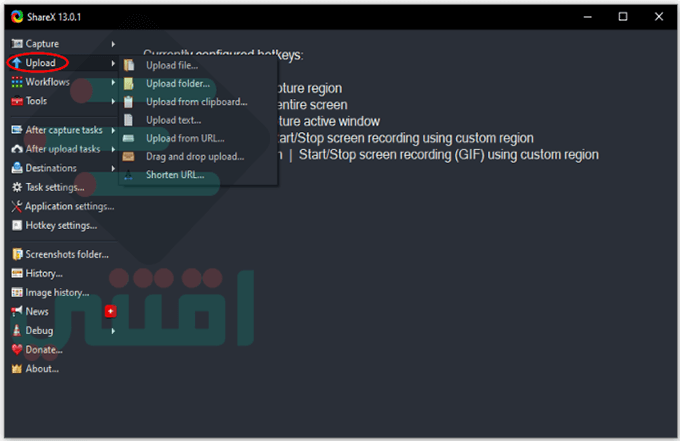Expand the Tools submenu arrow
This screenshot has width=680, height=441.
pyautogui.click(x=113, y=101)
